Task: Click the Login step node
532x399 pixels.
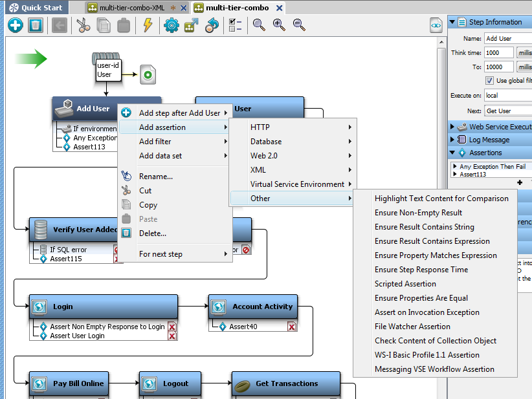Action: pyautogui.click(x=104, y=307)
